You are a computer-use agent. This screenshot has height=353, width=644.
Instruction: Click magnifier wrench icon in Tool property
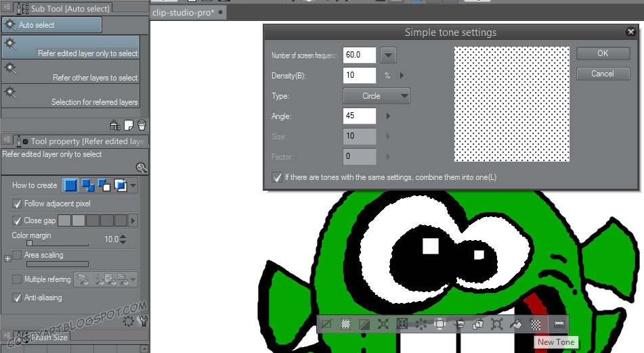pyautogui.click(x=142, y=167)
